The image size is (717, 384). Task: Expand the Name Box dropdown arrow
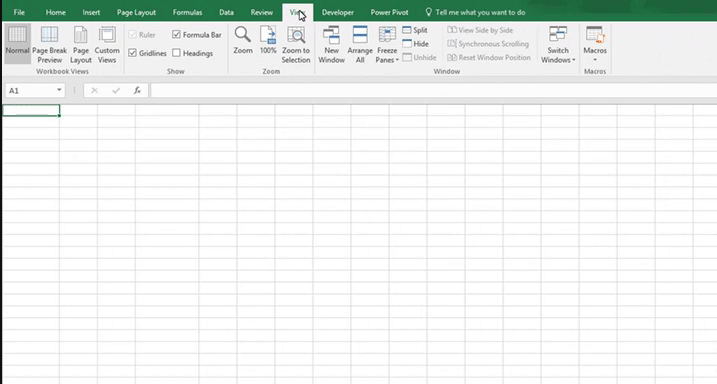point(59,90)
